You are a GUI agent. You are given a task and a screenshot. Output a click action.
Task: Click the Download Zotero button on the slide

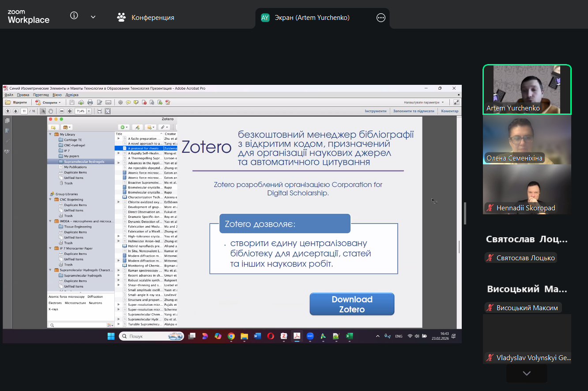(352, 304)
